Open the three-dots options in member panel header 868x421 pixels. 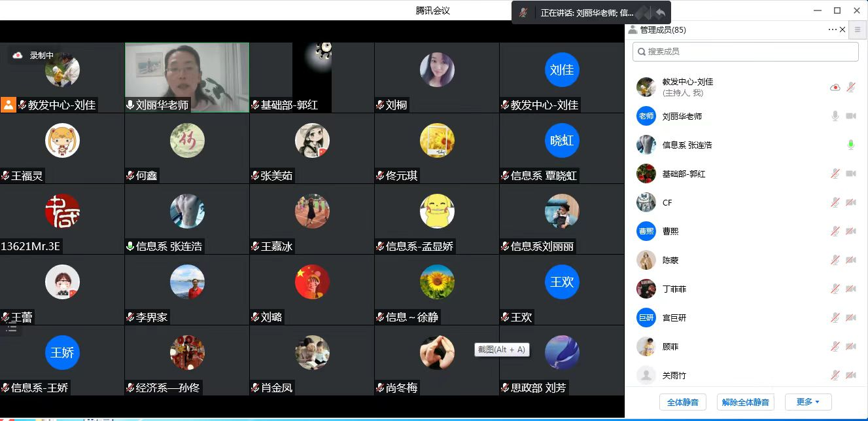tap(832, 29)
